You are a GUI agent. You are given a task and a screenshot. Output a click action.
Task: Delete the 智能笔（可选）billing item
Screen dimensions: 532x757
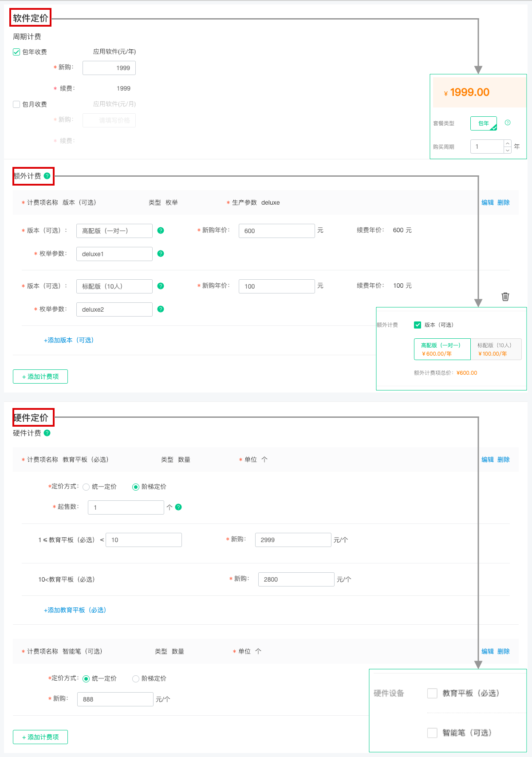tap(504, 651)
